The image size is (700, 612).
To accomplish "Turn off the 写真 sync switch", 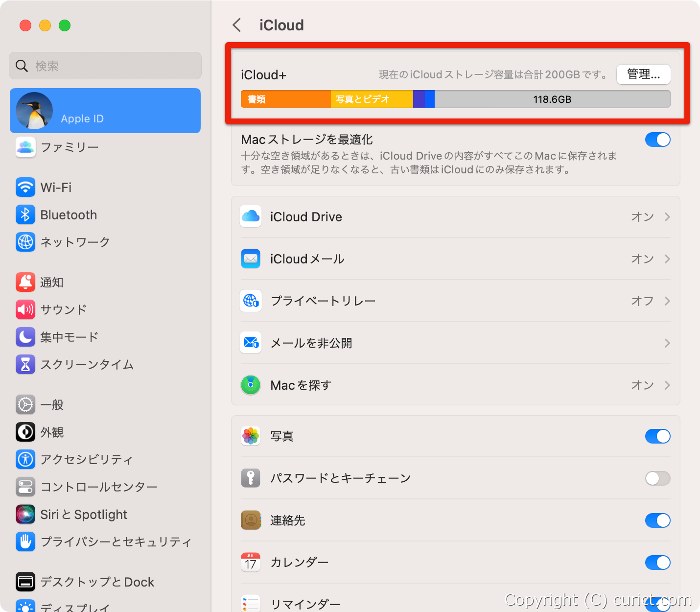I will coord(657,436).
